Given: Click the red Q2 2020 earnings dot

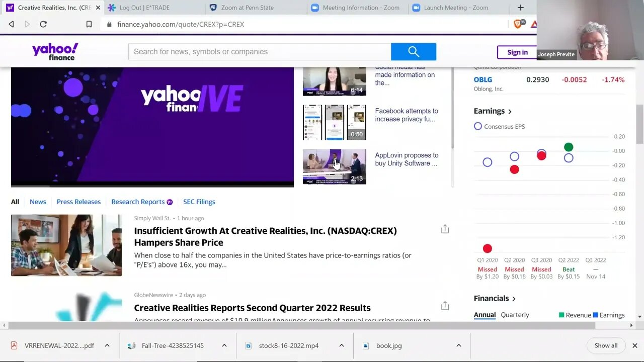Looking at the screenshot, I should coord(514,169).
